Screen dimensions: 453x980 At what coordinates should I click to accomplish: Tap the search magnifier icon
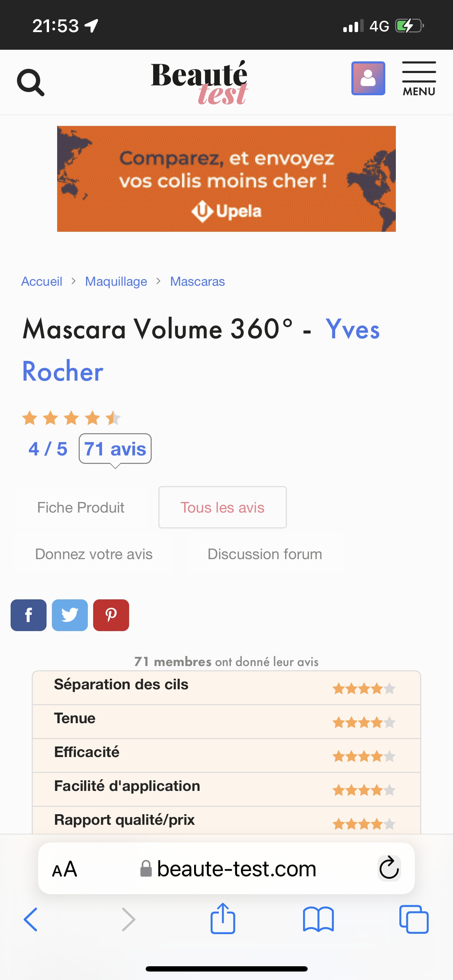(30, 82)
